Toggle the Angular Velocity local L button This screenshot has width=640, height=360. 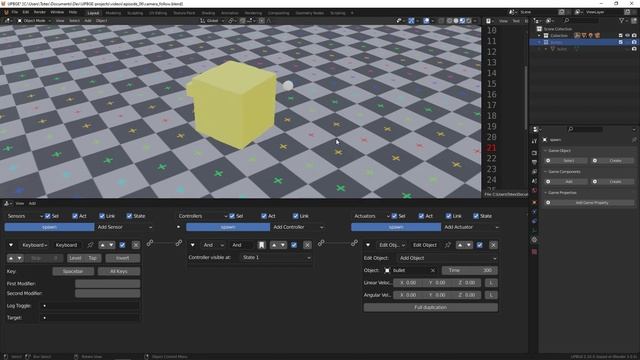pyautogui.click(x=491, y=295)
